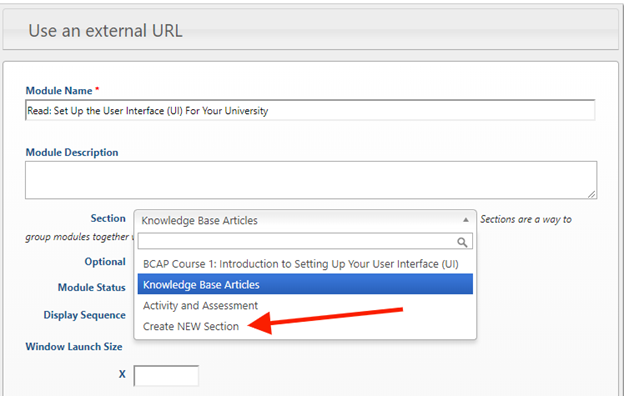624x396 pixels.
Task: Click the Module Name text field
Action: coord(310,110)
